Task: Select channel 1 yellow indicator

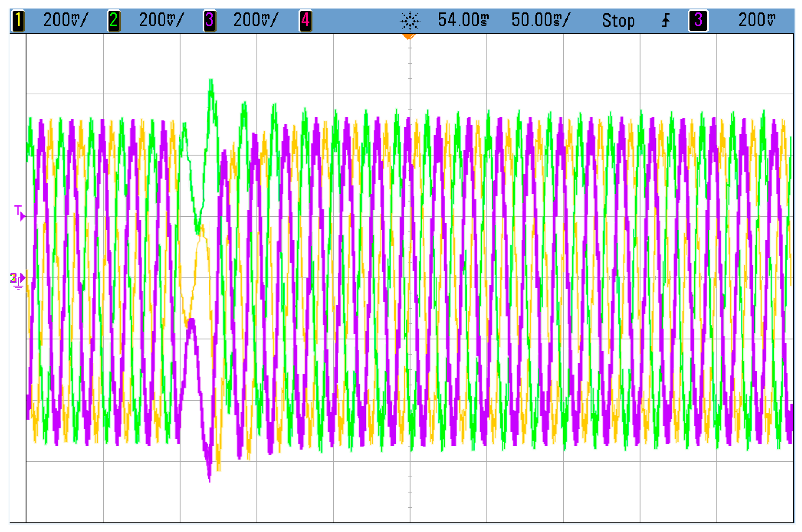Action: (x=18, y=21)
